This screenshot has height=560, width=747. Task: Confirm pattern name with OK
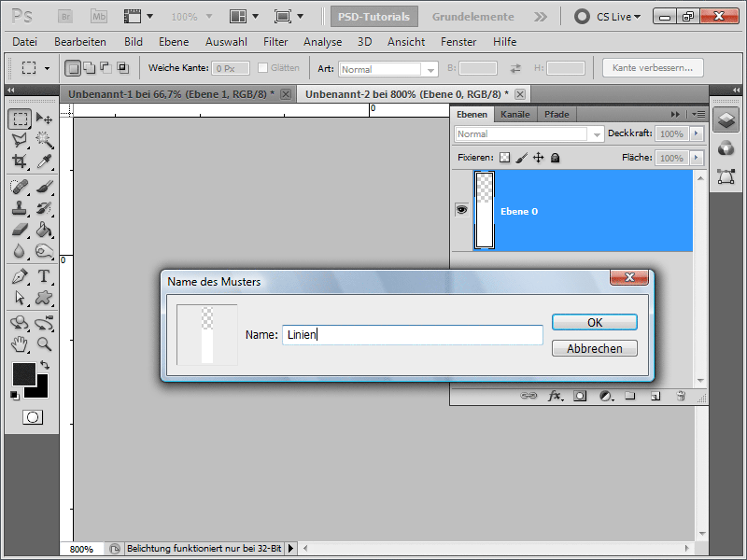pyautogui.click(x=595, y=322)
